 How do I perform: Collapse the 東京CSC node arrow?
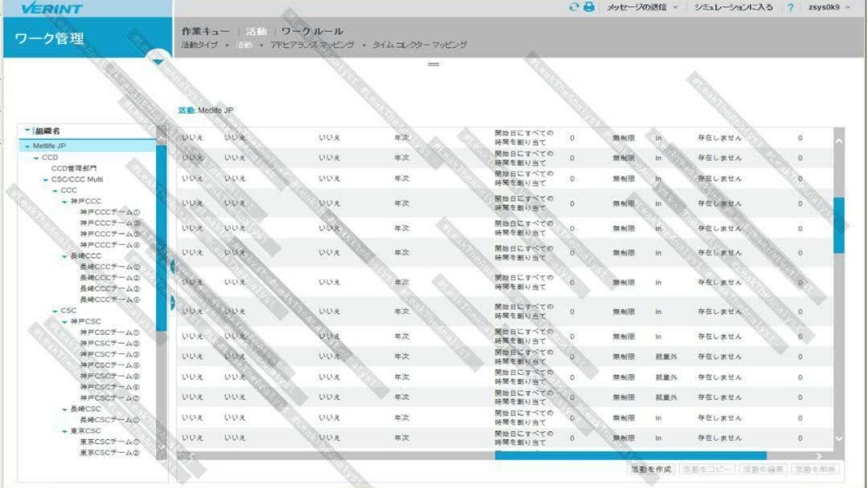64,431
